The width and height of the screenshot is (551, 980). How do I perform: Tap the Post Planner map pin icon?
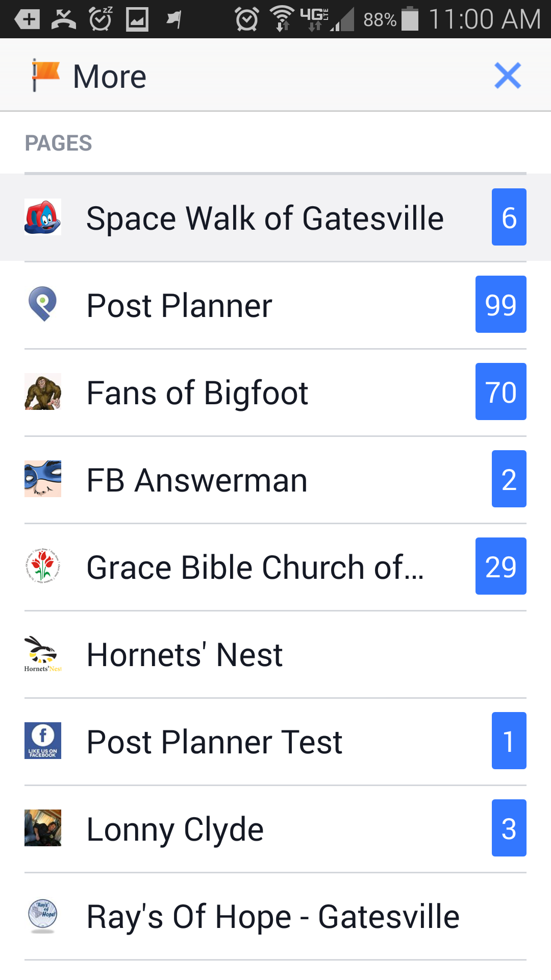click(43, 304)
